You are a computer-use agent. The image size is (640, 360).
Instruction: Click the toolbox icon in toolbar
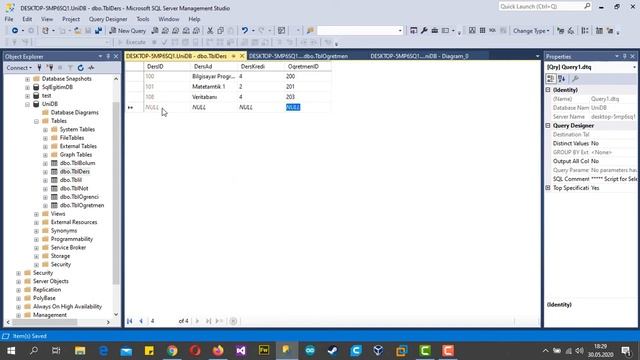point(435,31)
